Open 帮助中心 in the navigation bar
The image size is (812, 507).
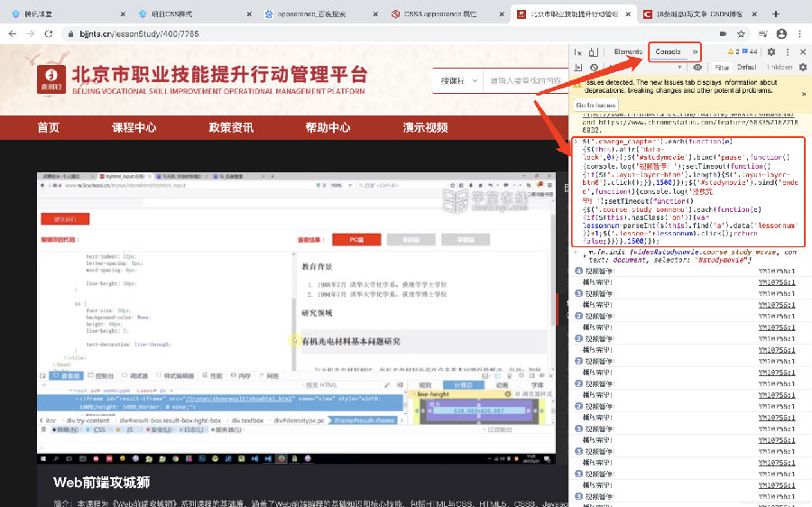pyautogui.click(x=328, y=127)
